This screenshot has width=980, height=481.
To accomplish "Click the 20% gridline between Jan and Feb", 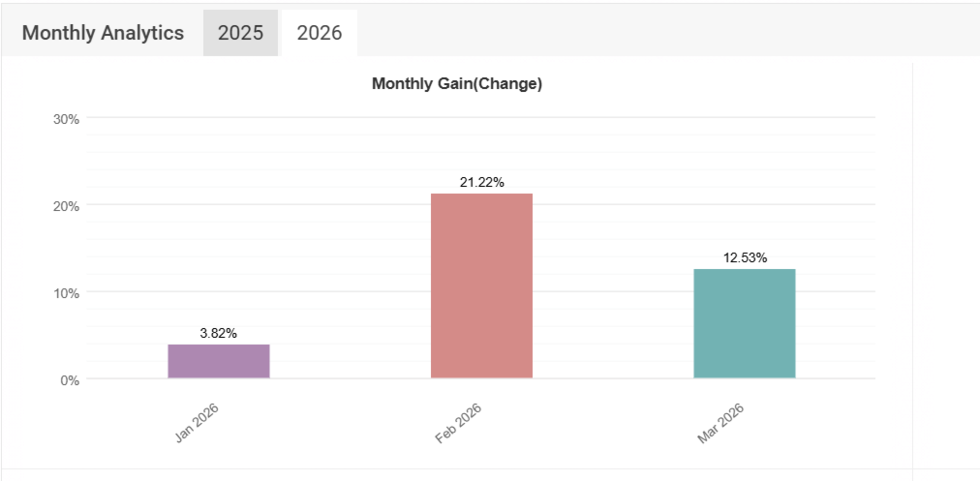I will 349,205.
